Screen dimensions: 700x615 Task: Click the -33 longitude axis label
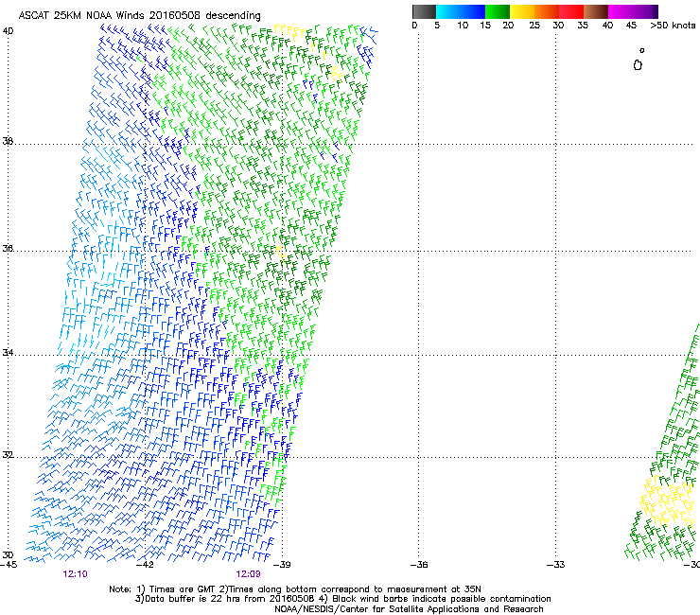point(556,565)
